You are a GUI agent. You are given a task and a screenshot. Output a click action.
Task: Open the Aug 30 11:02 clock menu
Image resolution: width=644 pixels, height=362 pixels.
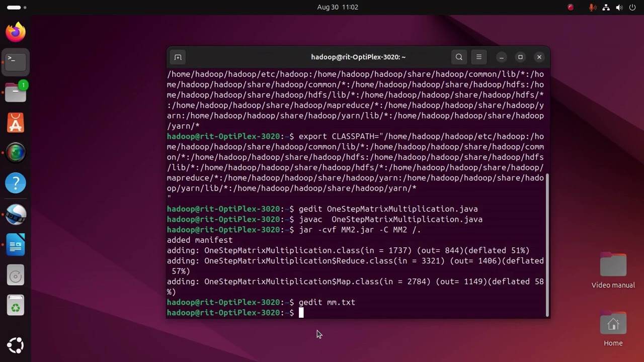click(338, 7)
